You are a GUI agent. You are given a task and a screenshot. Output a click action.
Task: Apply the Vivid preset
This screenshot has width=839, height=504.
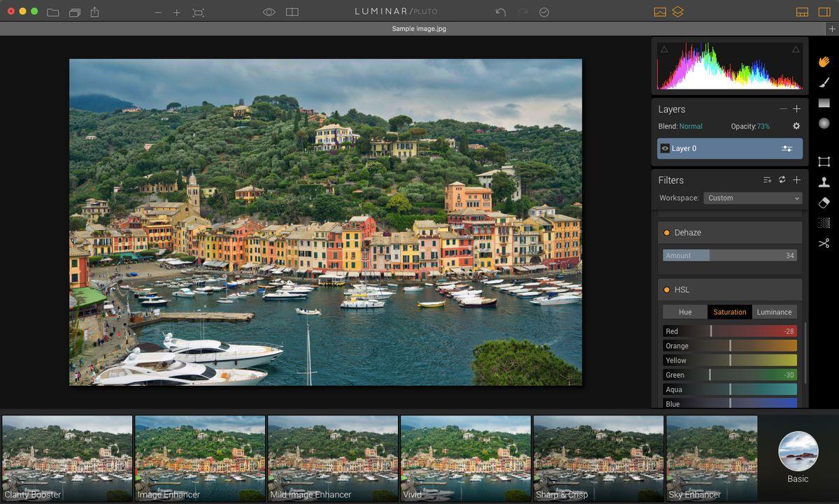click(466, 458)
